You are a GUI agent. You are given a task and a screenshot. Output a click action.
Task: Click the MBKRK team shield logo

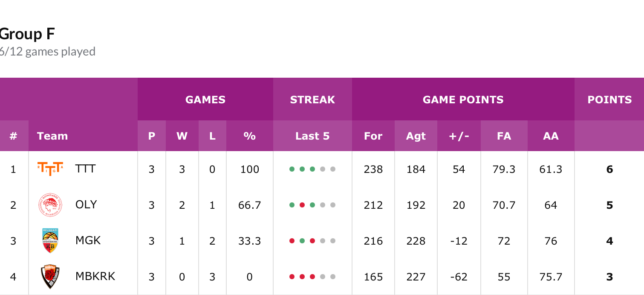[x=50, y=277]
